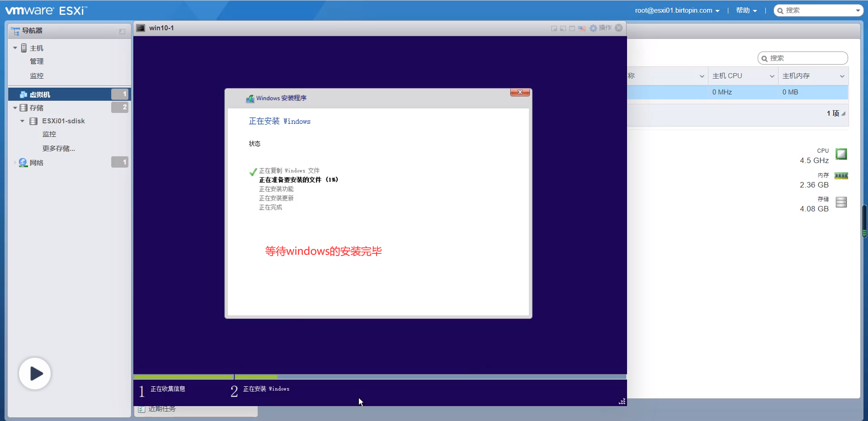Screen dimensions: 868x421
Task: Close the win10-1 console window
Action: tap(619, 28)
